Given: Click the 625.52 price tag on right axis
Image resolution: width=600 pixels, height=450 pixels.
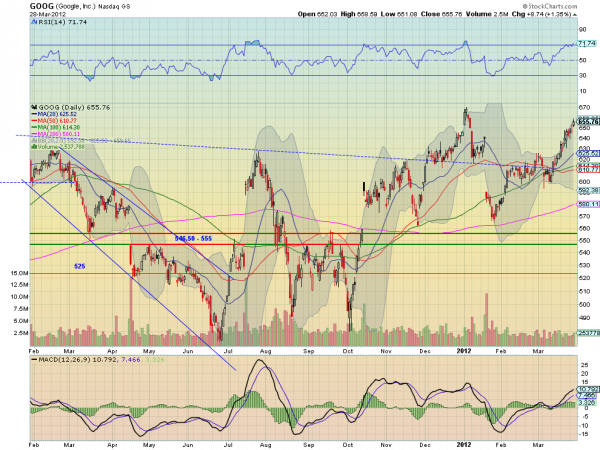Looking at the screenshot, I should (589, 153).
